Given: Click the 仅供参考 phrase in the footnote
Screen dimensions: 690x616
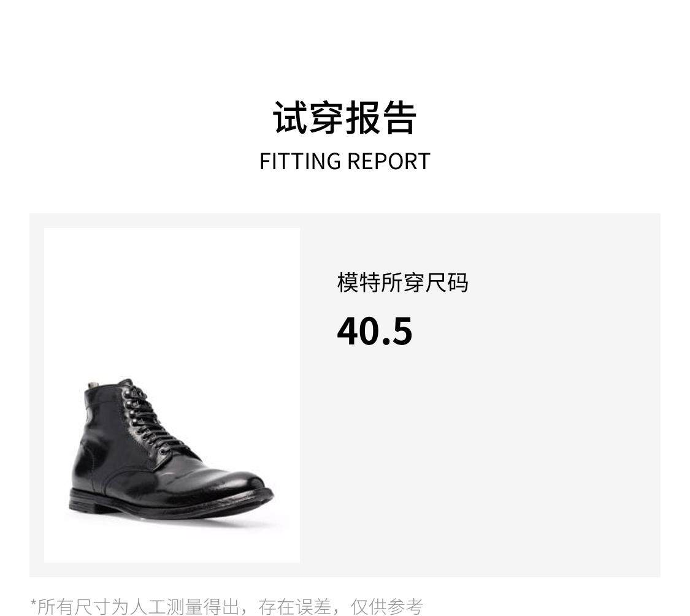Looking at the screenshot, I should pyautogui.click(x=386, y=607).
